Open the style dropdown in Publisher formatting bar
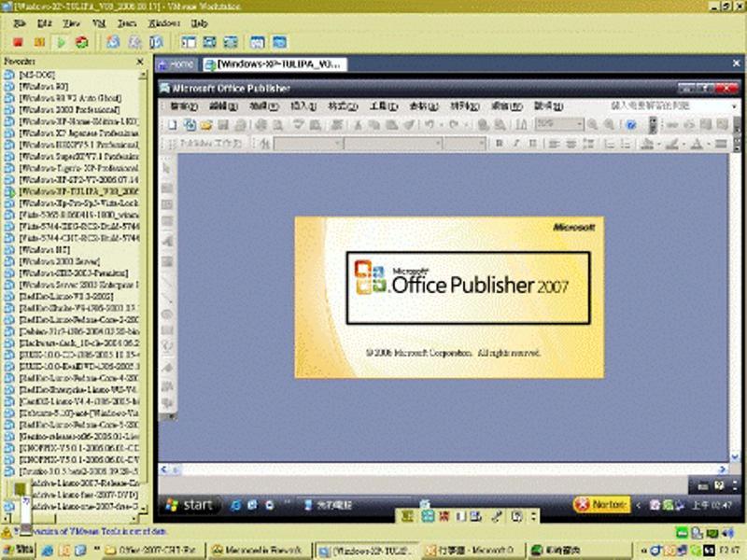Image resolution: width=747 pixels, height=560 pixels. 337,144
